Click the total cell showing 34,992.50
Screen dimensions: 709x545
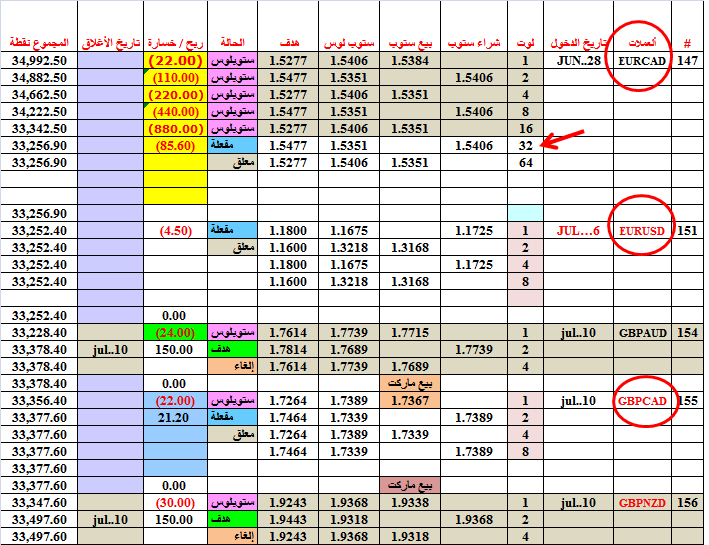coord(39,61)
